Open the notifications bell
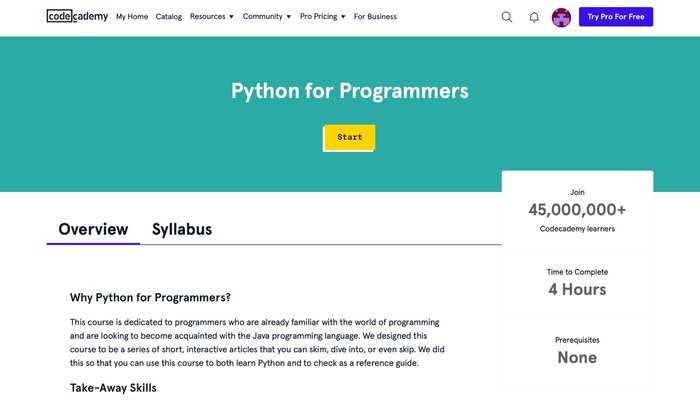700x404 pixels. 534,17
